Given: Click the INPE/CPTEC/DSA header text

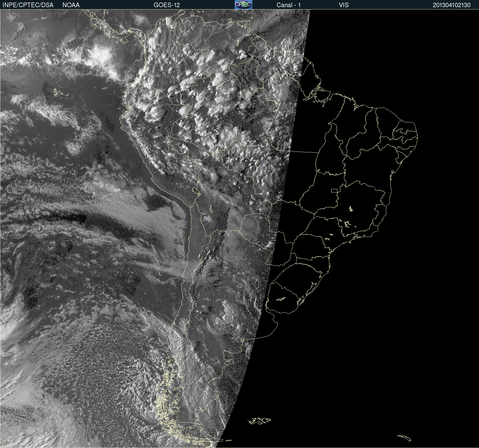Looking at the screenshot, I should pos(28,5).
